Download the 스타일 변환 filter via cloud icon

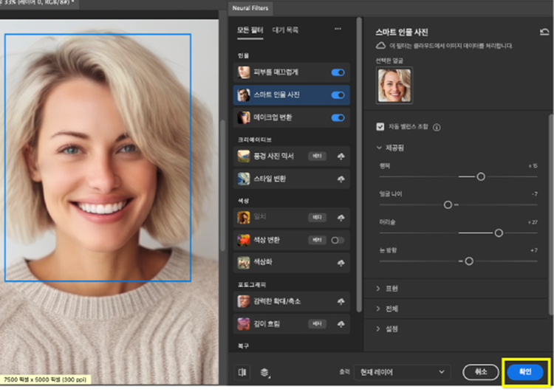341,179
